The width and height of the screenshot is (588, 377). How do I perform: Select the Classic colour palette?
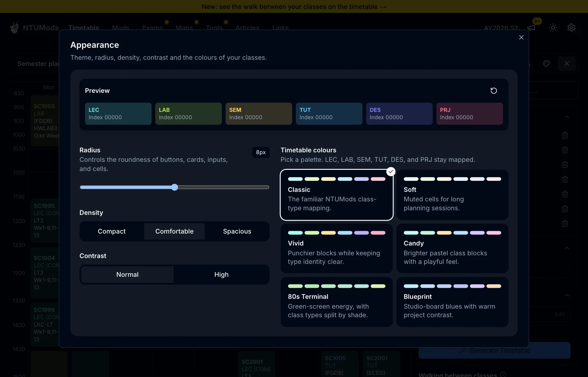click(x=337, y=195)
